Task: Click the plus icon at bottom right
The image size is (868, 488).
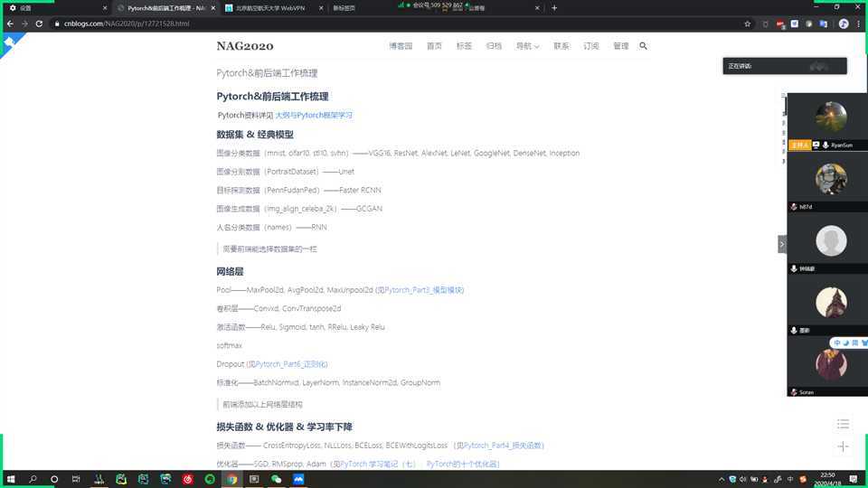Action: click(x=843, y=446)
